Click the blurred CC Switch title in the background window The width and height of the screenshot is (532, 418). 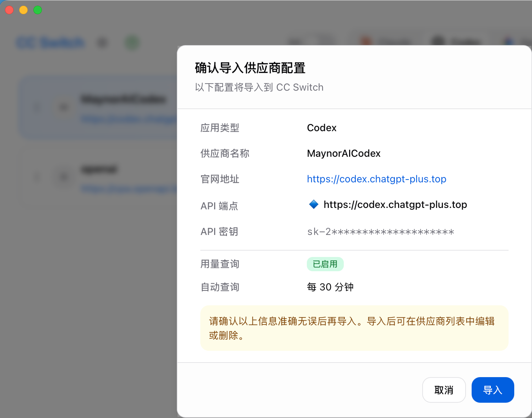[50, 43]
